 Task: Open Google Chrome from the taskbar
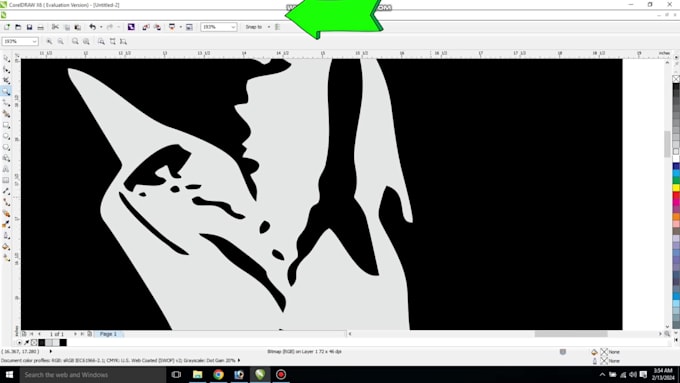pyautogui.click(x=218, y=374)
